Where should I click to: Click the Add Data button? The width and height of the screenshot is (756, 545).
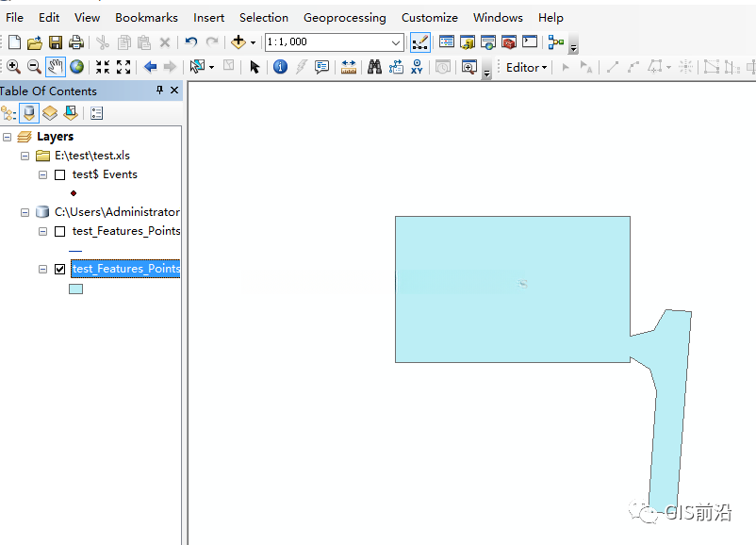click(x=239, y=42)
